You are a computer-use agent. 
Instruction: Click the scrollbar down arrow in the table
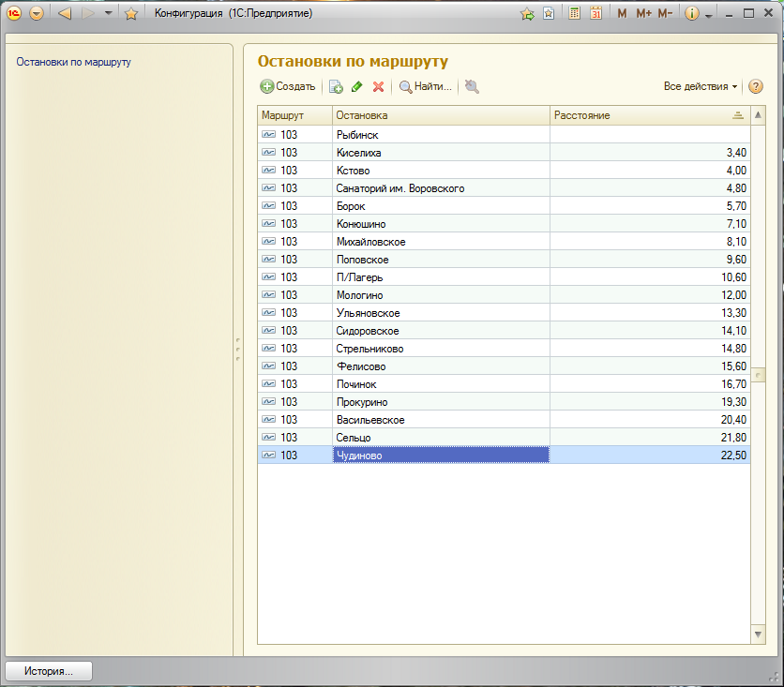759,635
